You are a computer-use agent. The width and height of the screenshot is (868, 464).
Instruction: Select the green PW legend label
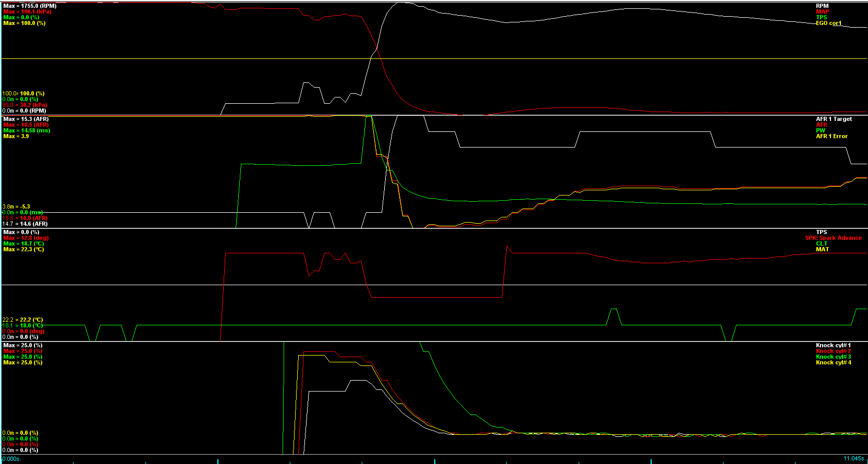821,131
